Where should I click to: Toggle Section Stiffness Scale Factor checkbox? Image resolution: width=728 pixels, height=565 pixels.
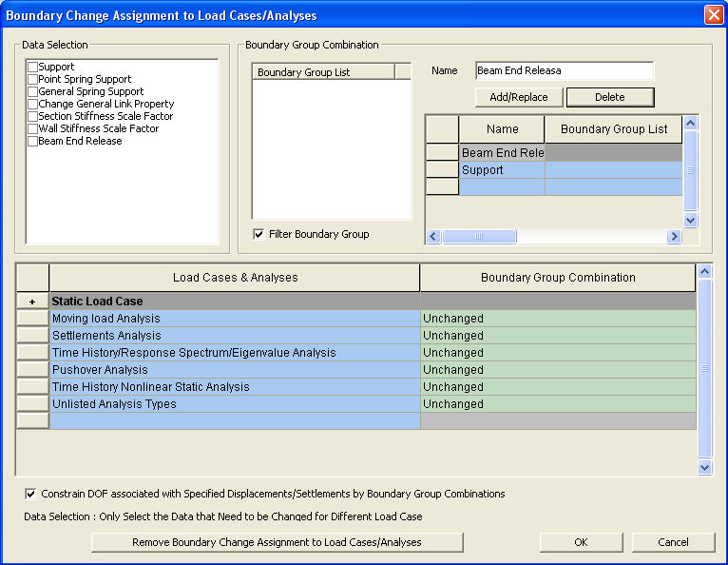[x=33, y=117]
